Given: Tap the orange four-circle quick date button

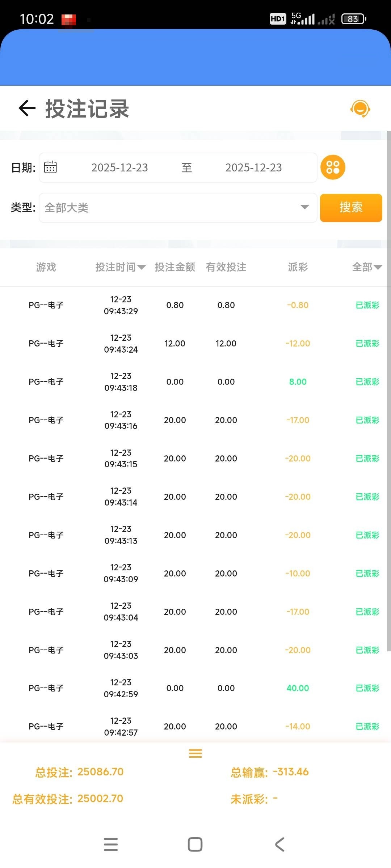Looking at the screenshot, I should click(333, 167).
